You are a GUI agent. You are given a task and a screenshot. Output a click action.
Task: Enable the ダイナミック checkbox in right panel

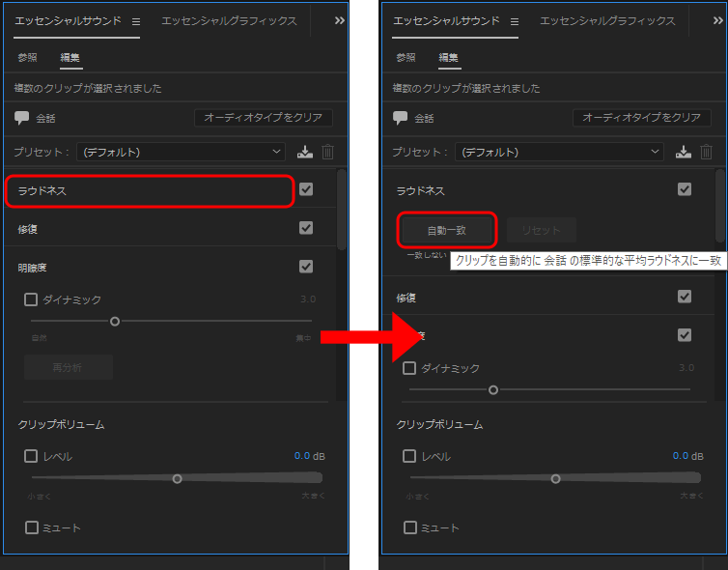(x=410, y=368)
